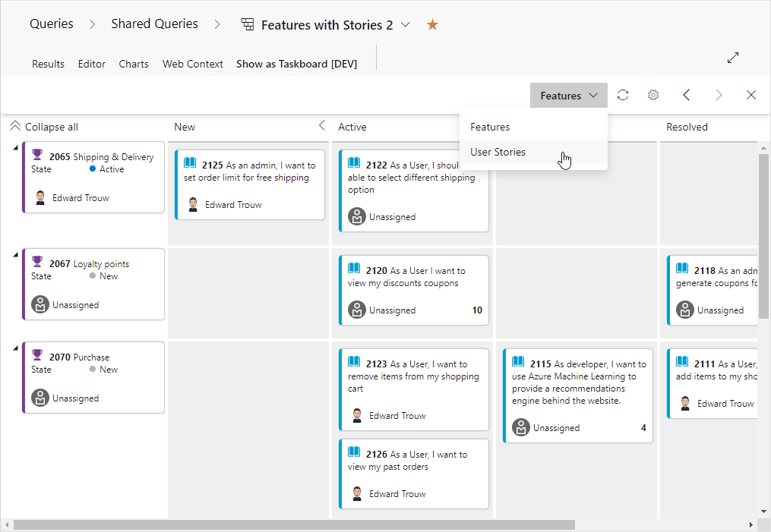
Task: Open the Editor tab
Action: pyautogui.click(x=91, y=64)
